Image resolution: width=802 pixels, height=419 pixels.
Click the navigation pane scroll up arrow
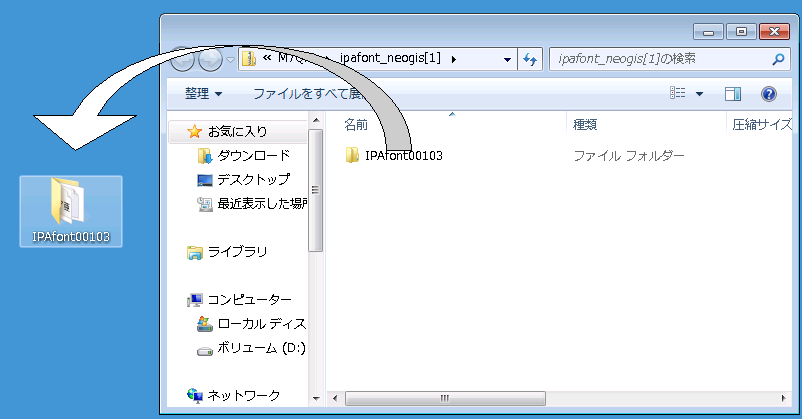[316, 121]
